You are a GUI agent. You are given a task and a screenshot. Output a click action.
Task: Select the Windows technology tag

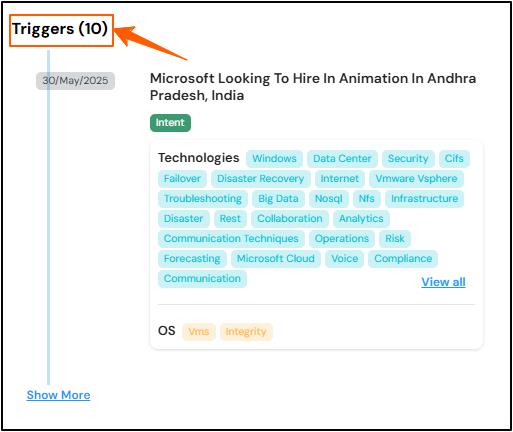point(274,159)
